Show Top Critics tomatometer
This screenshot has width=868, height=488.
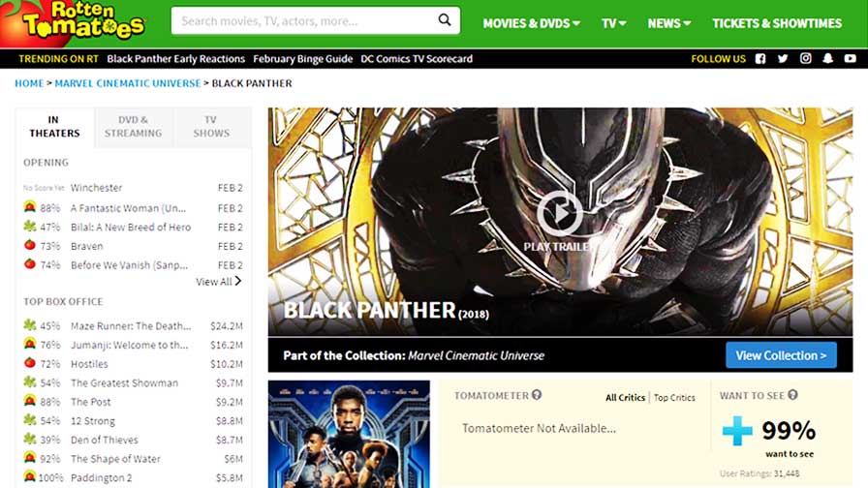pyautogui.click(x=674, y=397)
